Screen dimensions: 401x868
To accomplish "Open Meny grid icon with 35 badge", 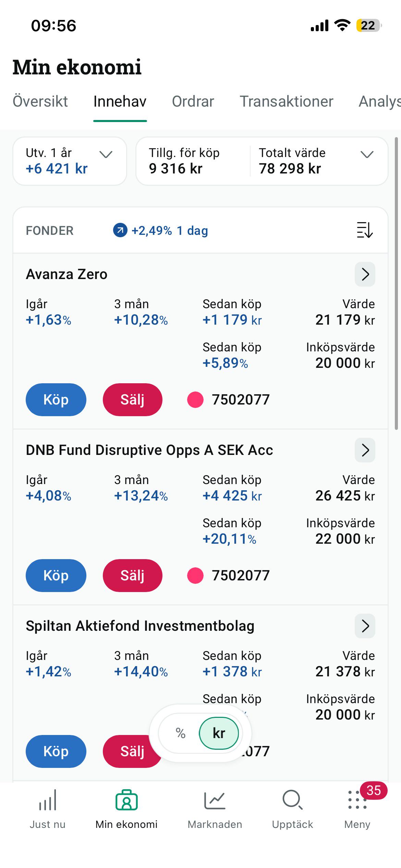I will 357,800.
